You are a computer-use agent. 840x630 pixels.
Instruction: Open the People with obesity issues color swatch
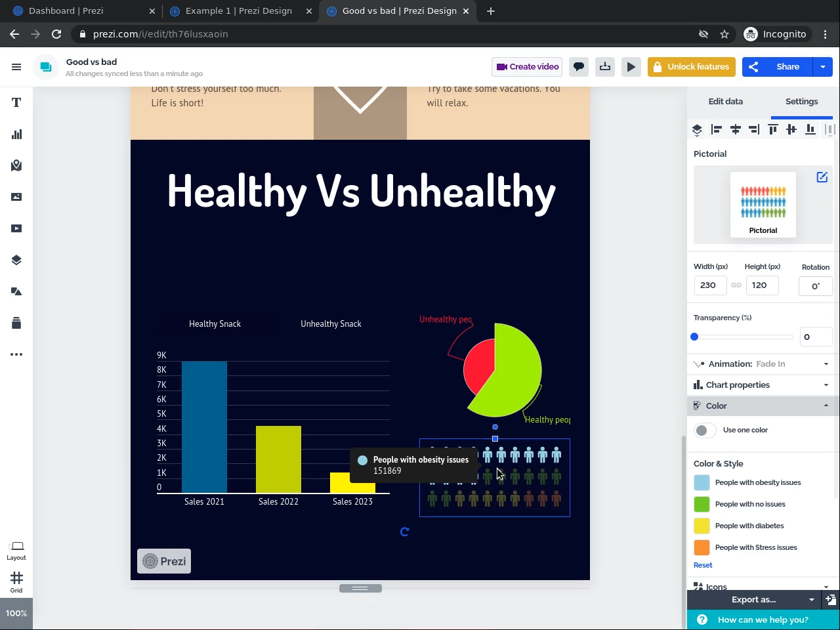click(702, 483)
